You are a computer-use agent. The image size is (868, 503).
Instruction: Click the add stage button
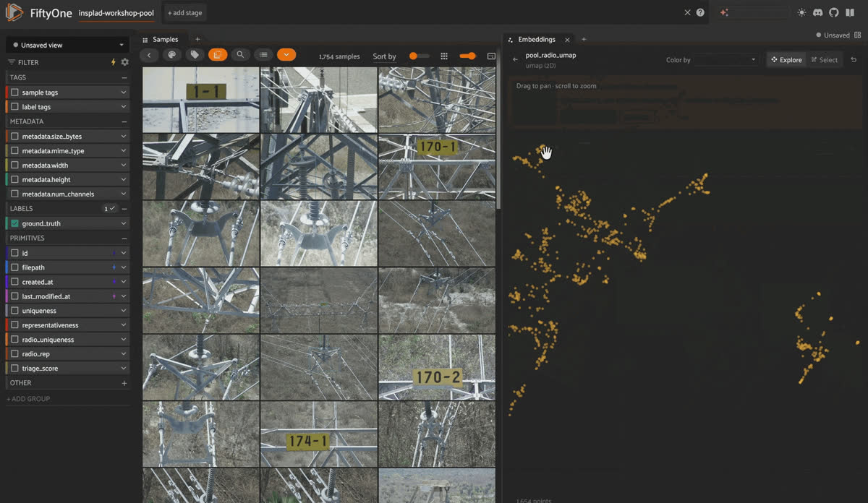coord(185,13)
